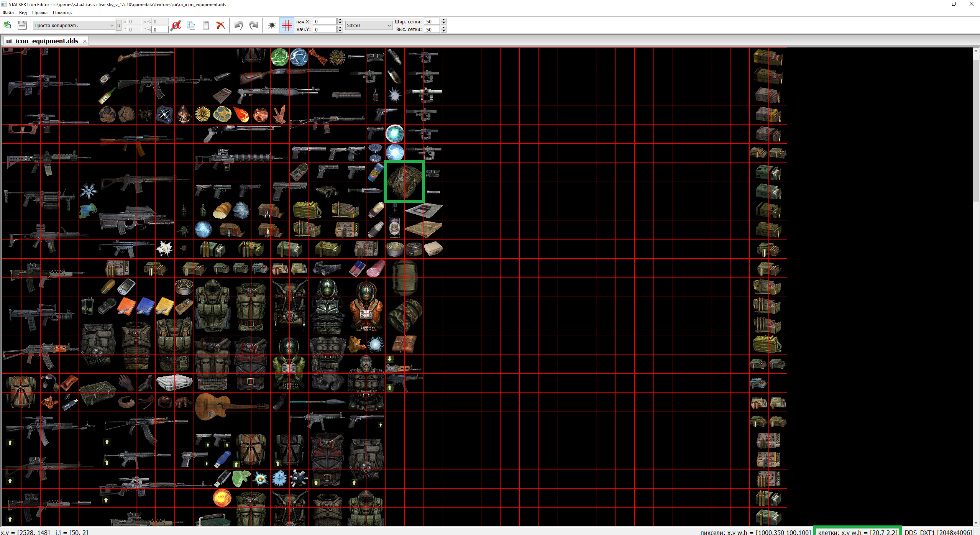The image size is (980, 535).
Task: Close the ui_icon_equipment.dds tab
Action: pyautogui.click(x=85, y=41)
